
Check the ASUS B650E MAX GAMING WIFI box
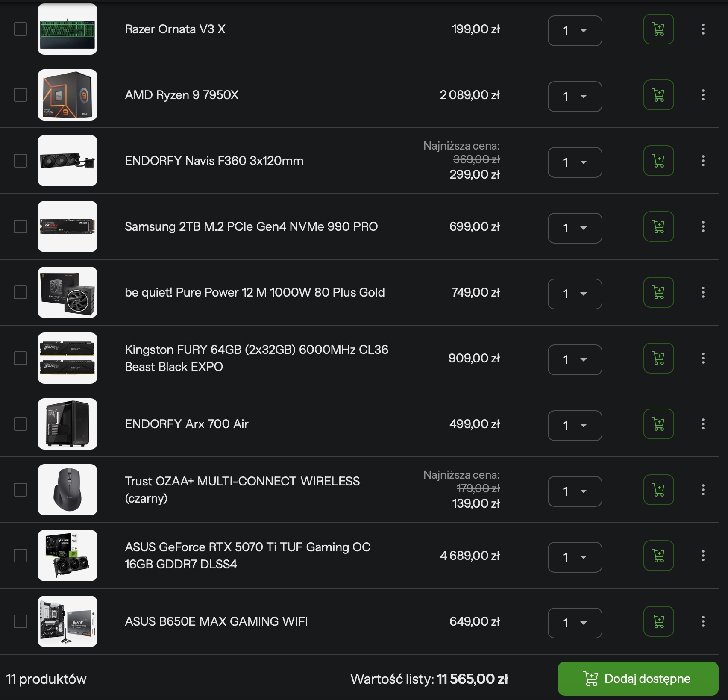click(x=21, y=621)
